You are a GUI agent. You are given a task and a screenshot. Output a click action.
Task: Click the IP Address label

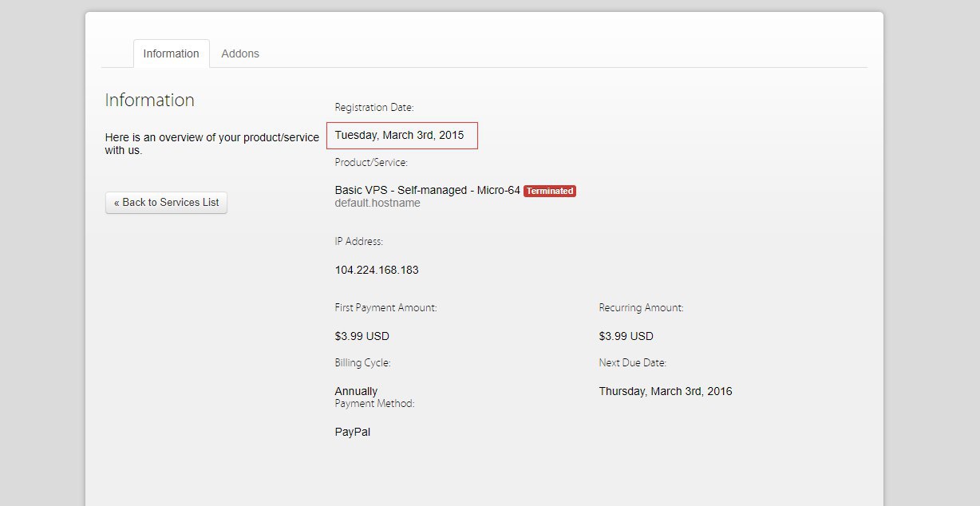click(358, 241)
